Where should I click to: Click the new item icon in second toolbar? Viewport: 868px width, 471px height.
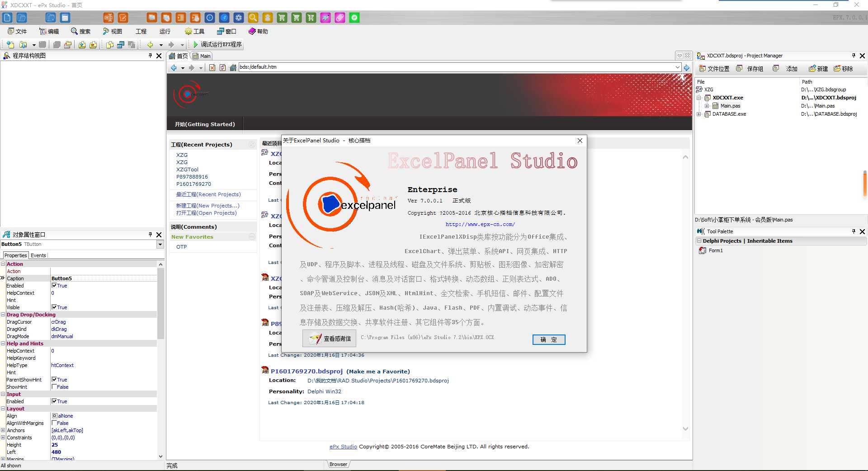coord(10,44)
